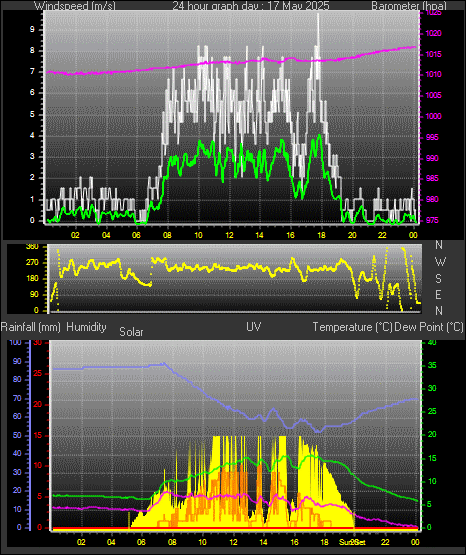Select the 'UV' label

[x=254, y=327]
